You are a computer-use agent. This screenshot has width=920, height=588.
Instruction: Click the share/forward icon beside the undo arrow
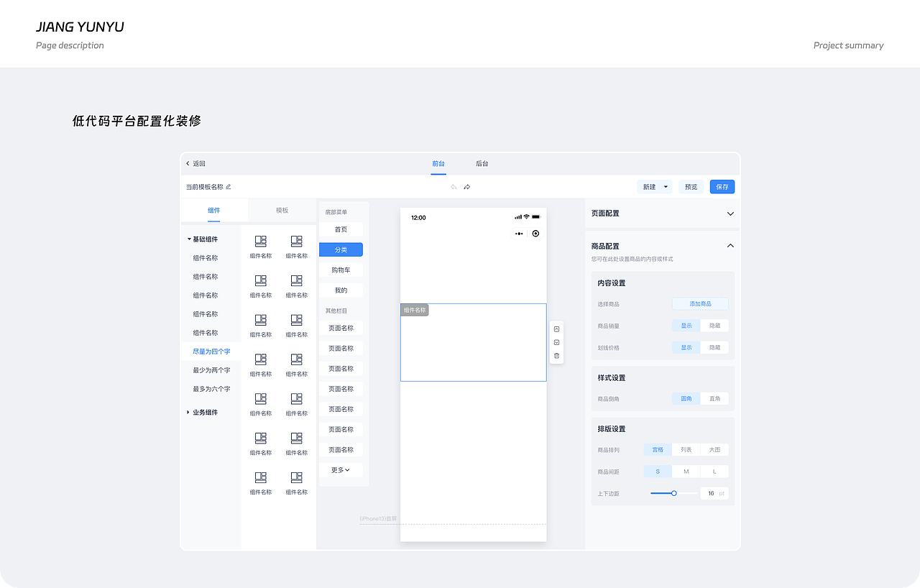[x=466, y=186]
